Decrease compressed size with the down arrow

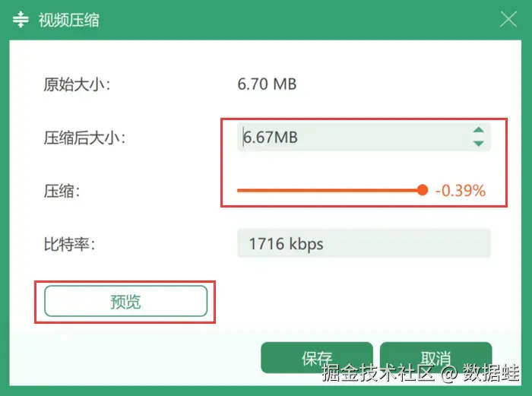(x=478, y=144)
